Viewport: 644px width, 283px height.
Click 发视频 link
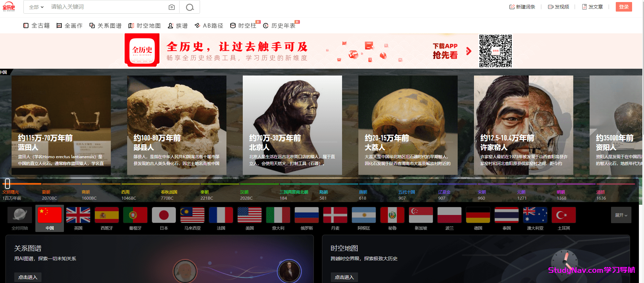coord(559,7)
